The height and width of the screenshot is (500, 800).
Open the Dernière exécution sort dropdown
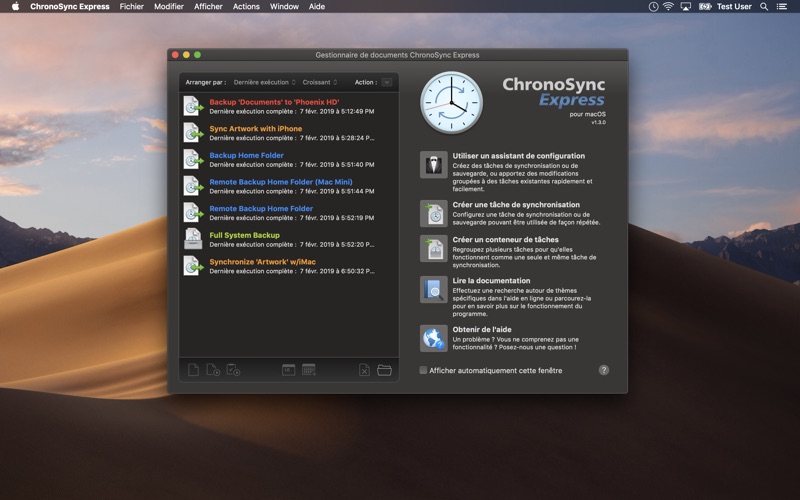[264, 82]
